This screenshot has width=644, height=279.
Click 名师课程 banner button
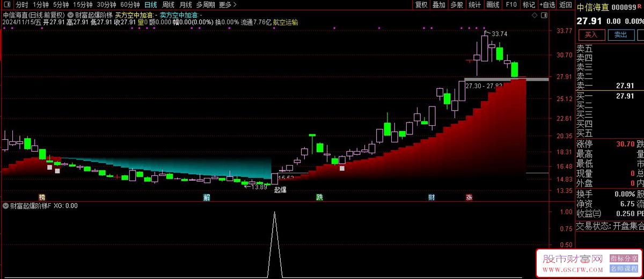pos(624,268)
